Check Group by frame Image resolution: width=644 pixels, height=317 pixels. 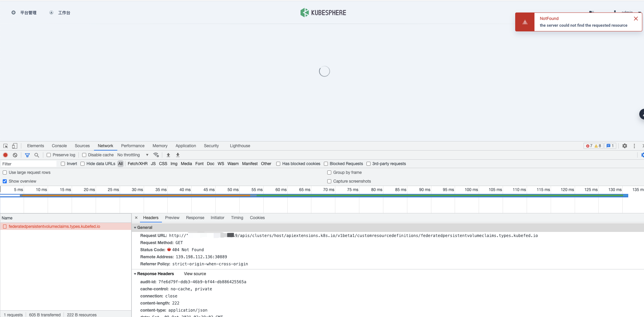point(329,173)
